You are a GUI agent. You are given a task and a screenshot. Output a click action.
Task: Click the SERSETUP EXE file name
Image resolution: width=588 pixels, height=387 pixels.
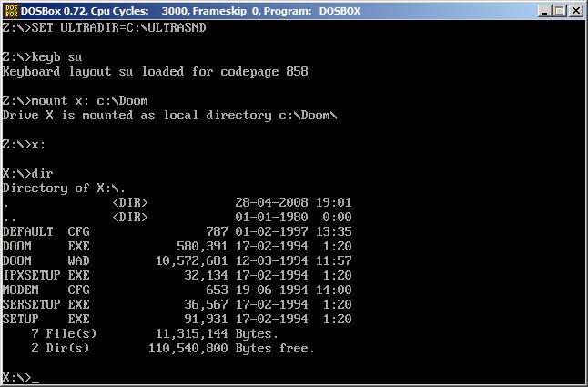point(46,304)
